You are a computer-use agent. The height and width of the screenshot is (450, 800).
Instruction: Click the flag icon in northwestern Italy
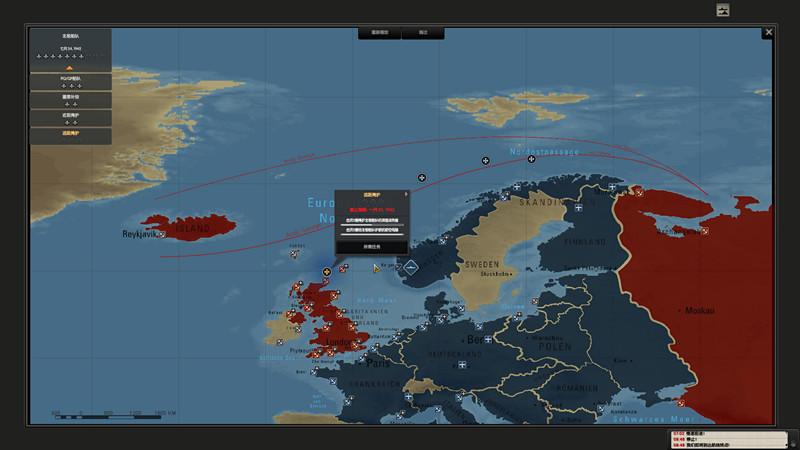tap(408, 396)
